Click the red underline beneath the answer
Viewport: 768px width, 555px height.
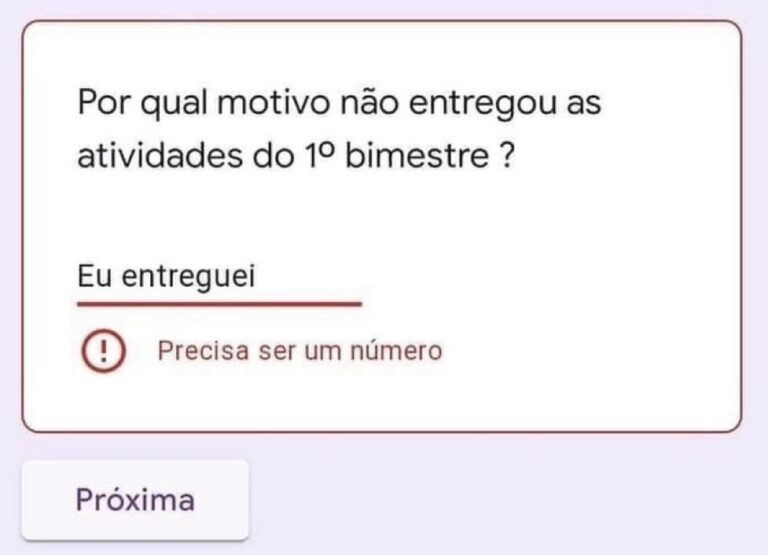(x=218, y=300)
